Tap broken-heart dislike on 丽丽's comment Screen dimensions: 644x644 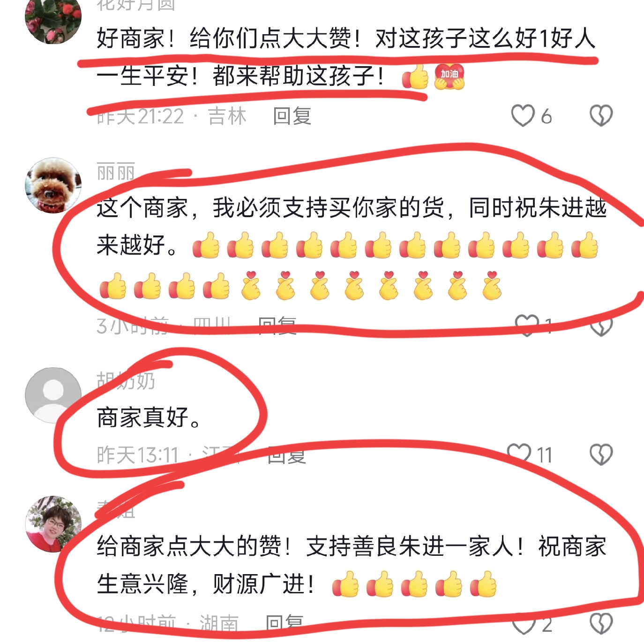point(601,326)
